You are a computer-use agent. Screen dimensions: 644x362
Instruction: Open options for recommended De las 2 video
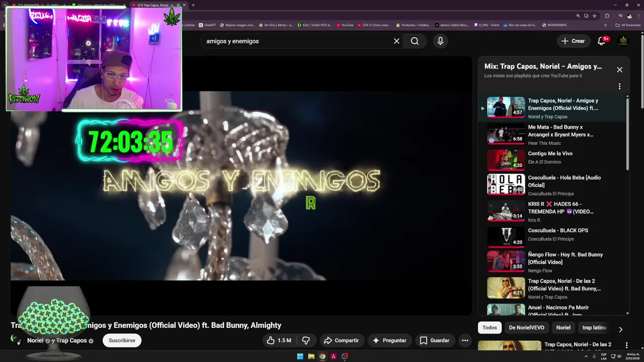click(626, 345)
